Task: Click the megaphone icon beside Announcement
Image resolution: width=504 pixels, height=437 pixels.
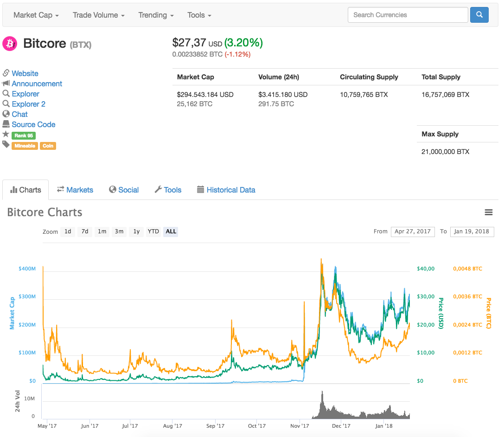Action: (6, 84)
